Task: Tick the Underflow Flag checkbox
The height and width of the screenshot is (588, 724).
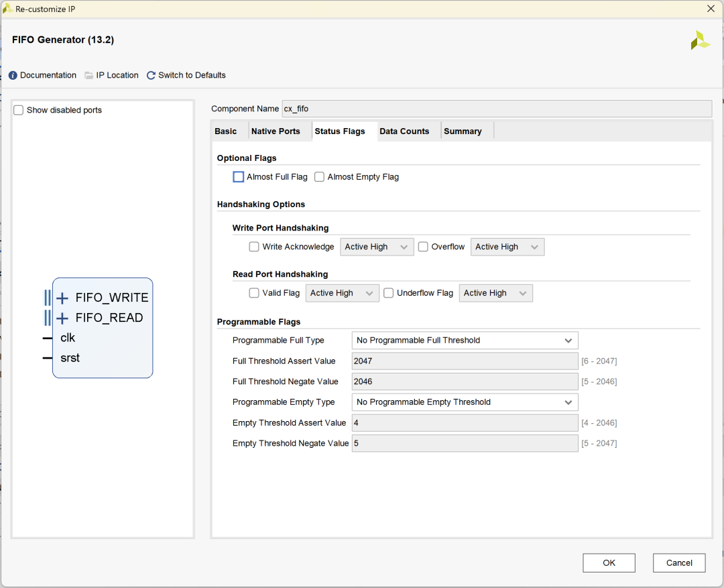Action: click(389, 293)
